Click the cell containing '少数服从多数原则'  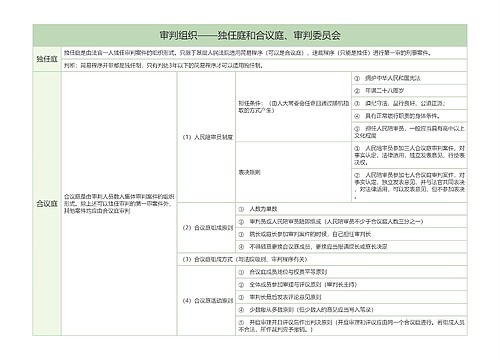click(351, 310)
